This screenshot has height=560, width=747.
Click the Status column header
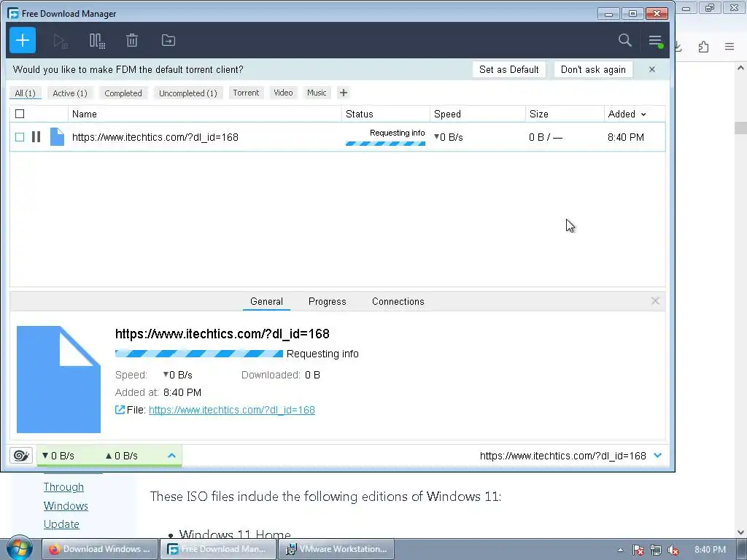point(386,114)
